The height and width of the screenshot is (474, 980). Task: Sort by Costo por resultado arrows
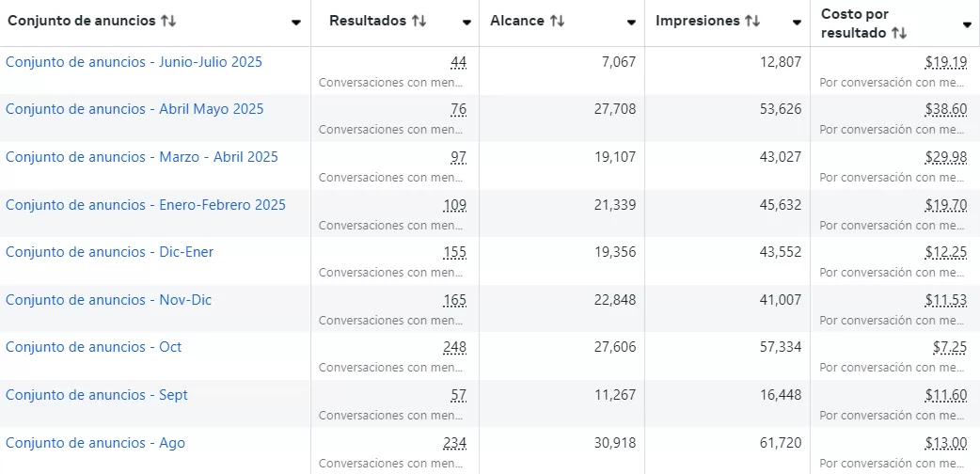point(899,33)
